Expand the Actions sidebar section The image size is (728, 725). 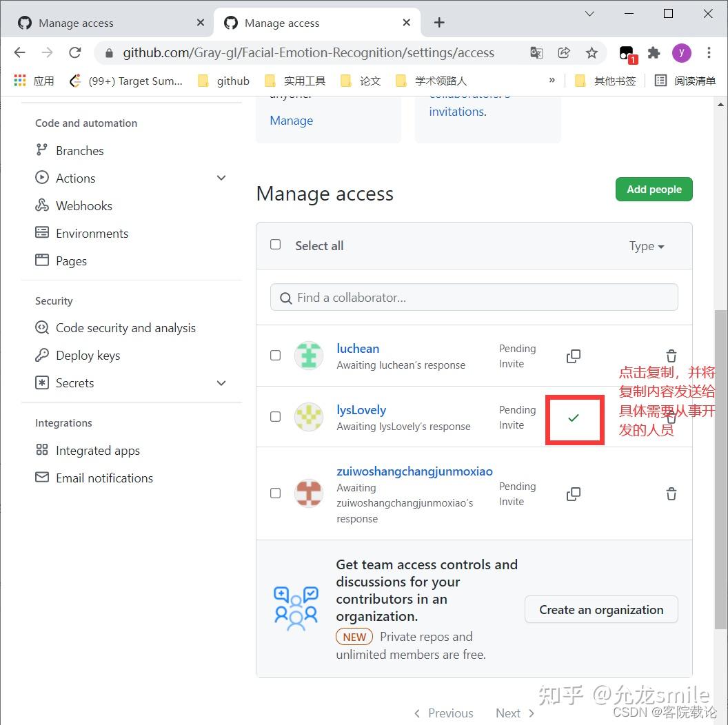pyautogui.click(x=221, y=177)
